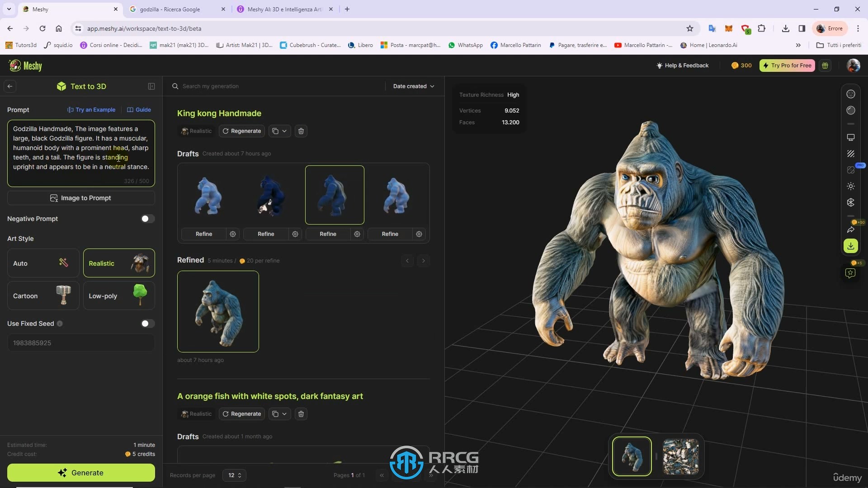Click the Search my generation field
This screenshot has width=868, height=488.
point(276,86)
